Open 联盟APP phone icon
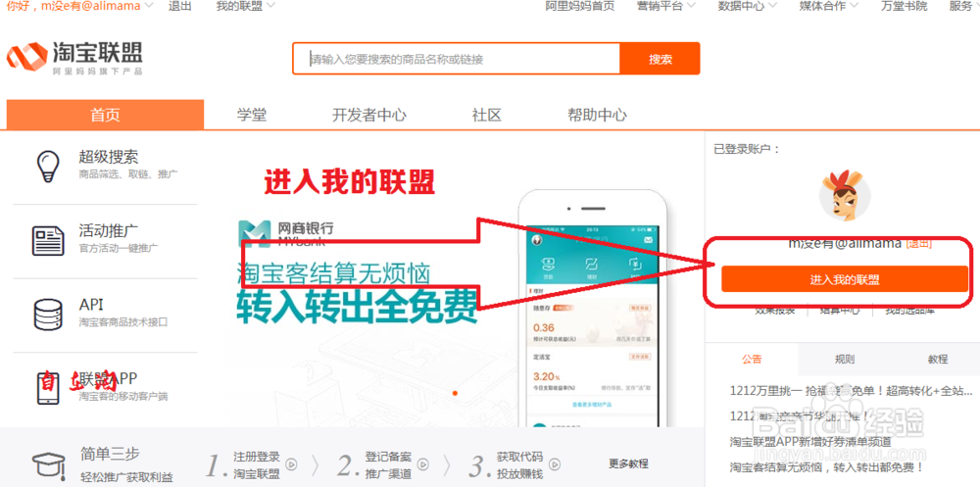 (x=48, y=389)
